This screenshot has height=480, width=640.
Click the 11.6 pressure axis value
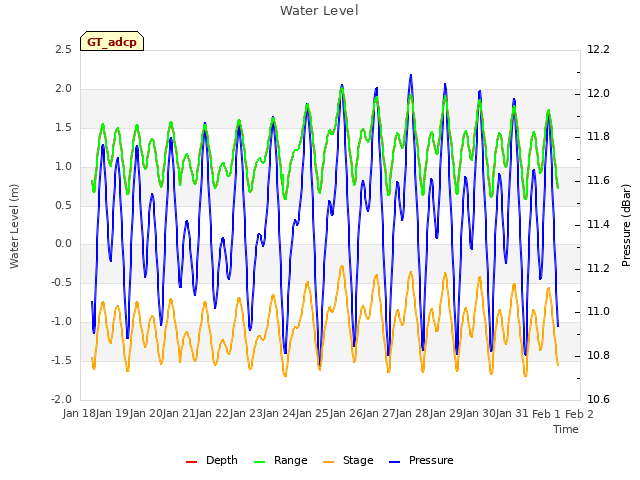click(x=598, y=181)
